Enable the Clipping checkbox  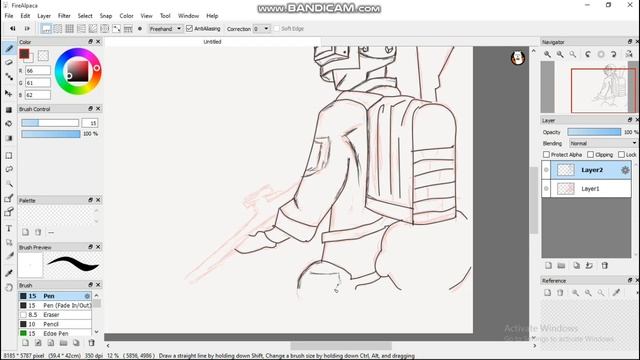click(590, 155)
